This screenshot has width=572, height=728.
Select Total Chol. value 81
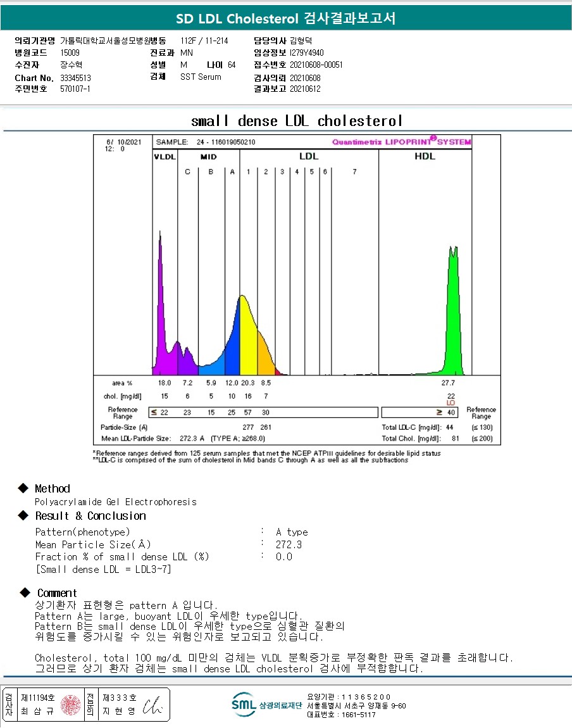coord(456,438)
